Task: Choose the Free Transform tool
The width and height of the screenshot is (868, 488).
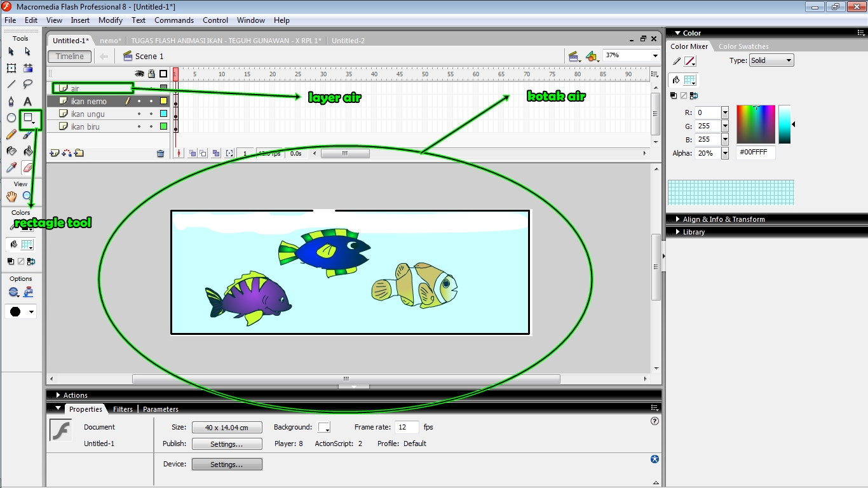Action: point(11,68)
